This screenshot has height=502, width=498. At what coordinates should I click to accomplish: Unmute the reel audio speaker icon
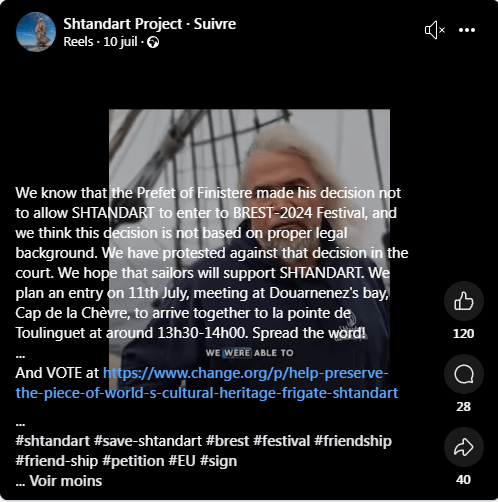tap(435, 30)
